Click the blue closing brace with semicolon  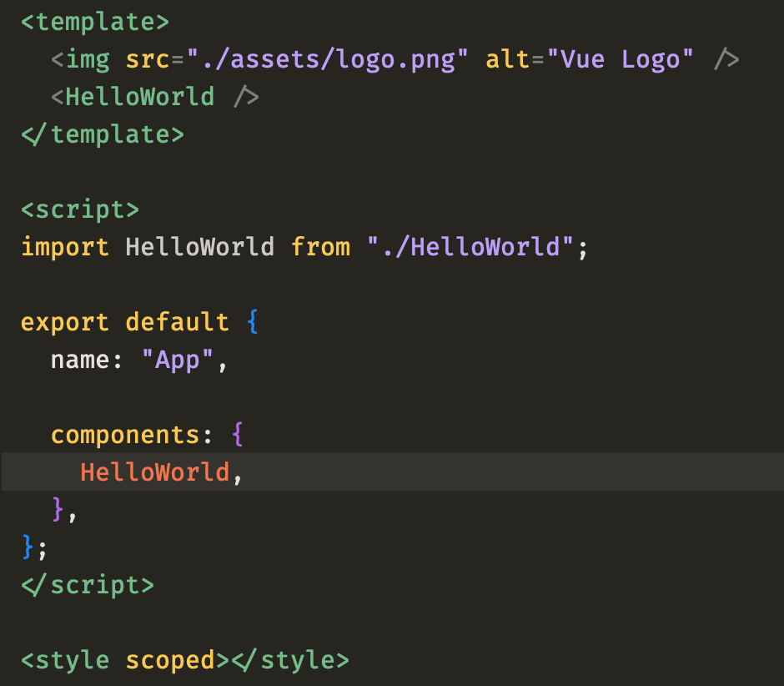[34, 547]
